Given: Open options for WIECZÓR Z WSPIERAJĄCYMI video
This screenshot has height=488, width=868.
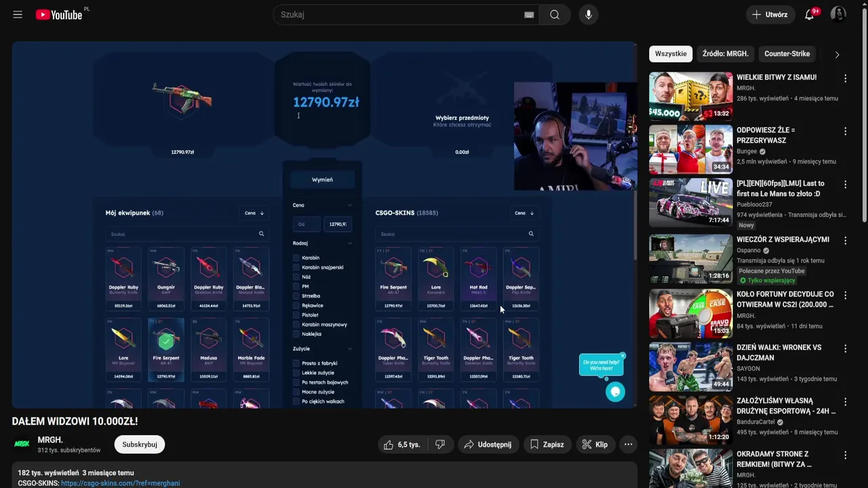Looking at the screenshot, I should coord(845,240).
